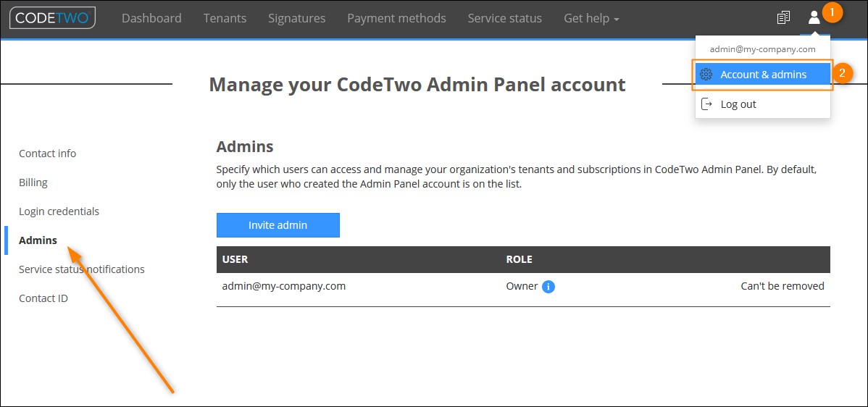View the Service status page
This screenshot has height=407, width=868.
point(505,18)
